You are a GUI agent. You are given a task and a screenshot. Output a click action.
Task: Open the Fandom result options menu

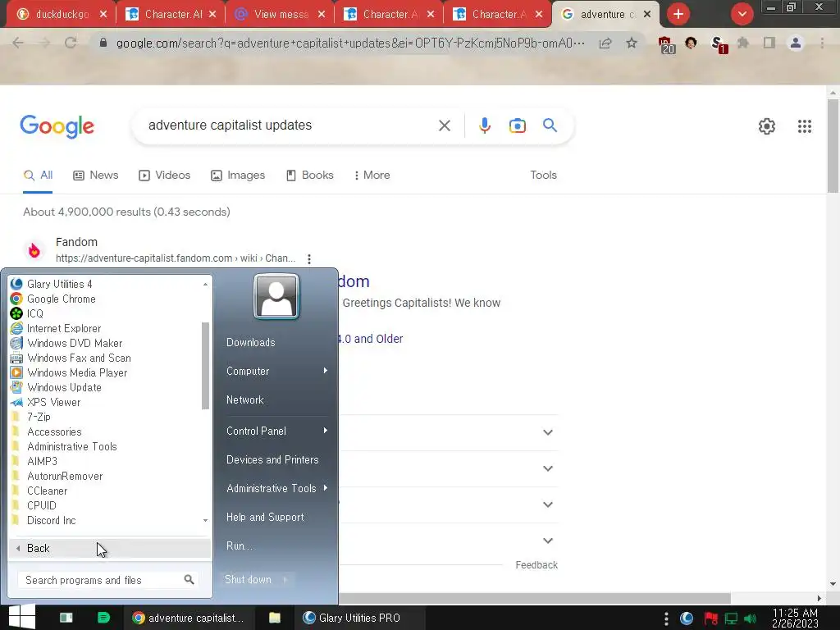pos(309,259)
